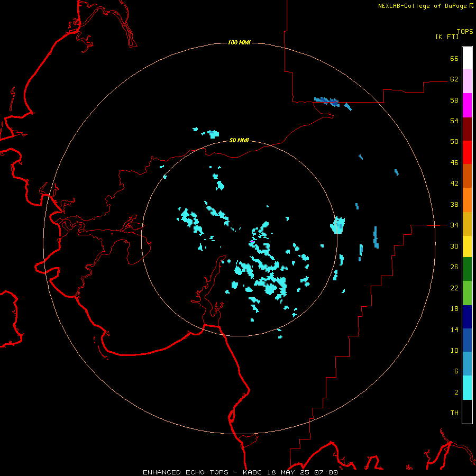
Task: Pick the yellow legend swatch
Action: (467, 246)
